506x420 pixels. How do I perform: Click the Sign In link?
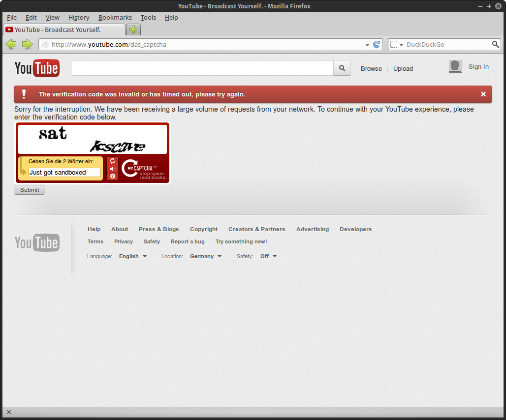pos(478,67)
